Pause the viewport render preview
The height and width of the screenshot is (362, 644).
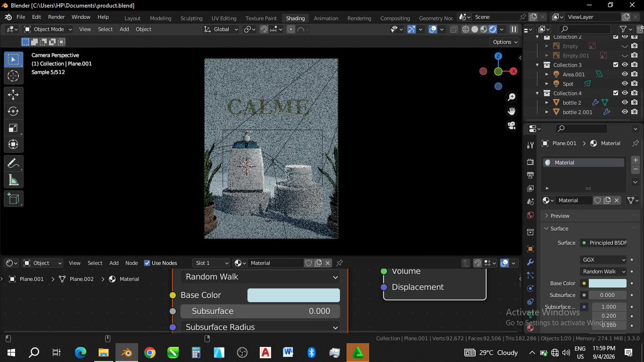pos(514,29)
